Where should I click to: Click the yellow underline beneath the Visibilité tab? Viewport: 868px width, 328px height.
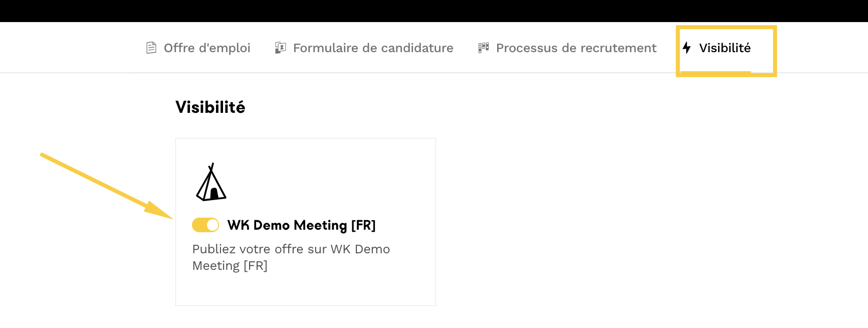click(716, 73)
